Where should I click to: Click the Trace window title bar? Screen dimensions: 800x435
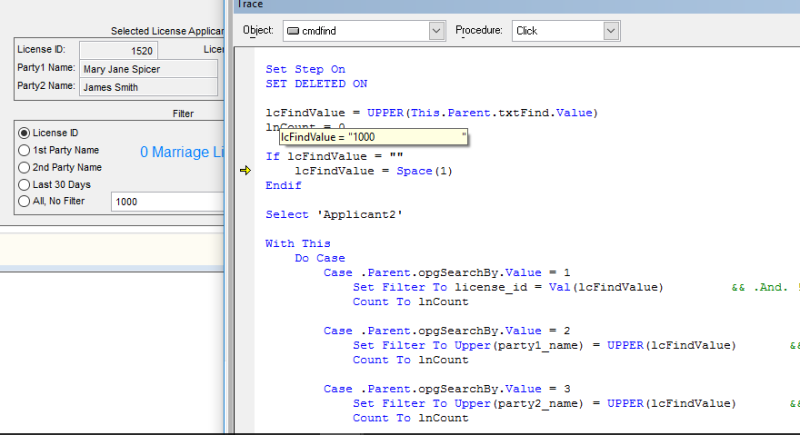tap(516, 5)
